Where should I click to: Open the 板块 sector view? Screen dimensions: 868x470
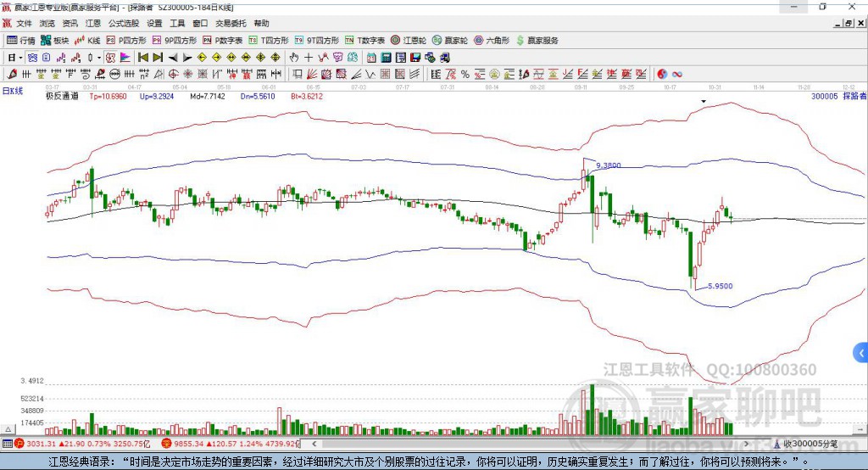click(x=54, y=41)
